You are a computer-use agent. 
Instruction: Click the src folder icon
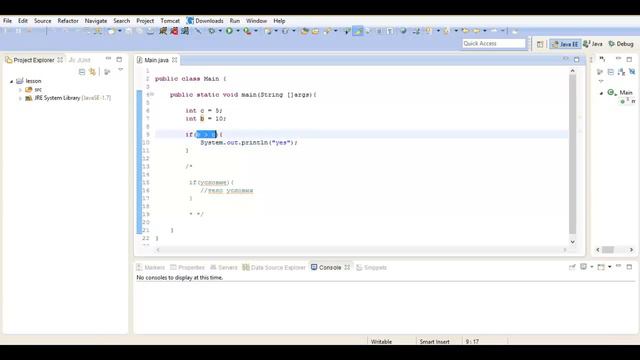pyautogui.click(x=29, y=89)
